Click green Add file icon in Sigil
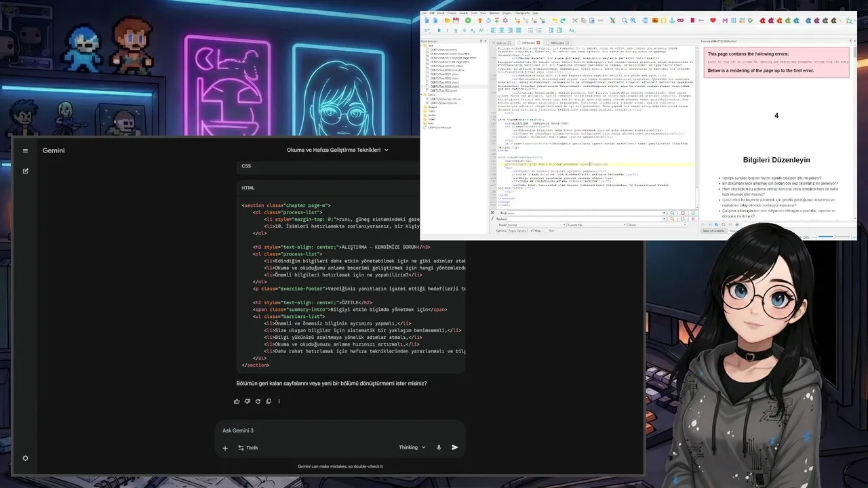868x488 pixels. coord(468,20)
